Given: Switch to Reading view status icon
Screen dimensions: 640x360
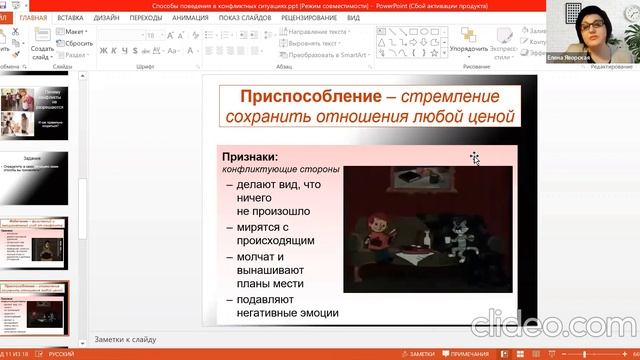Looking at the screenshot, I should point(536,354).
